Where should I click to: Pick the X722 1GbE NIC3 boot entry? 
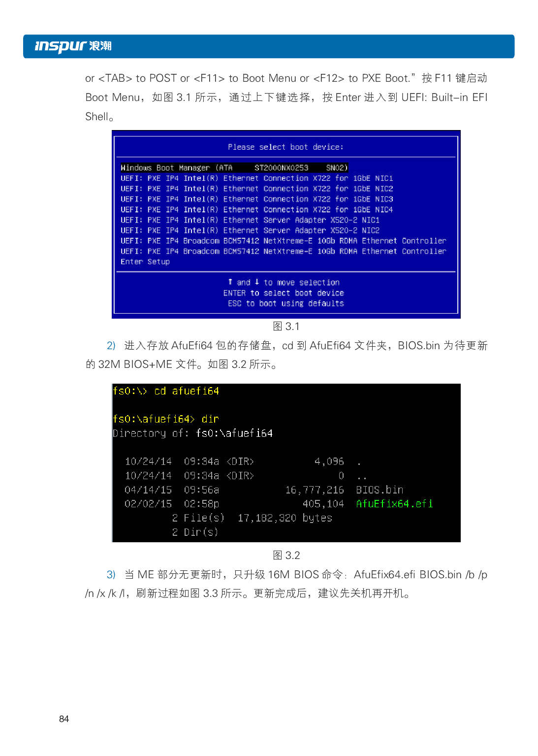[256, 199]
